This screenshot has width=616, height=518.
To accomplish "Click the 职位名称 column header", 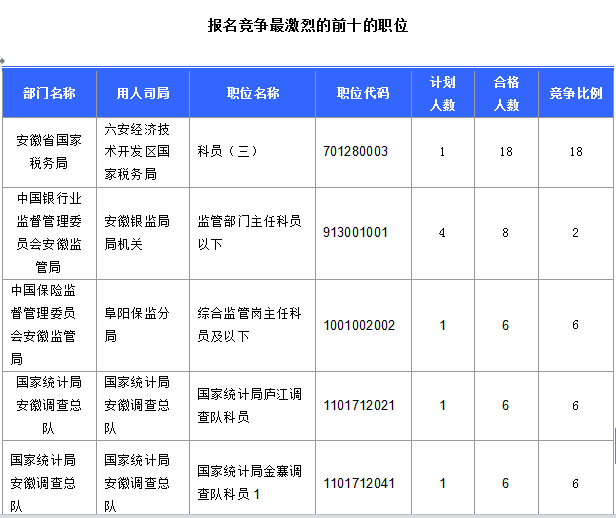I will 252,93.
